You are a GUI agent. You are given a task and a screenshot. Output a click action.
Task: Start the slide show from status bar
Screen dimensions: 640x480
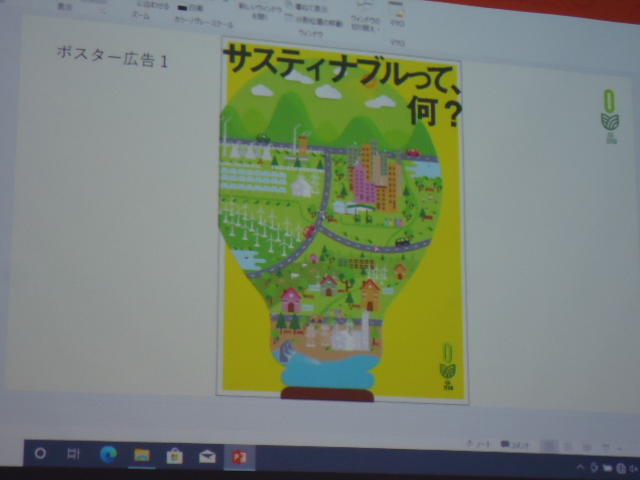tap(607, 448)
